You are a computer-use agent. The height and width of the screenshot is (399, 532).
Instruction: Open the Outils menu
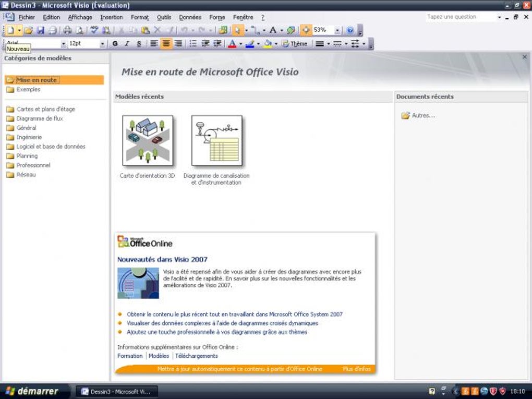[x=164, y=17]
